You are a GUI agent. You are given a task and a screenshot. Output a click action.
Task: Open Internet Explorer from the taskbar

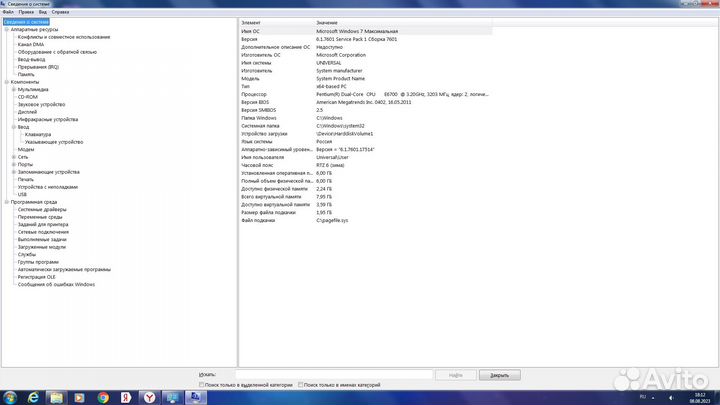pos(33,397)
